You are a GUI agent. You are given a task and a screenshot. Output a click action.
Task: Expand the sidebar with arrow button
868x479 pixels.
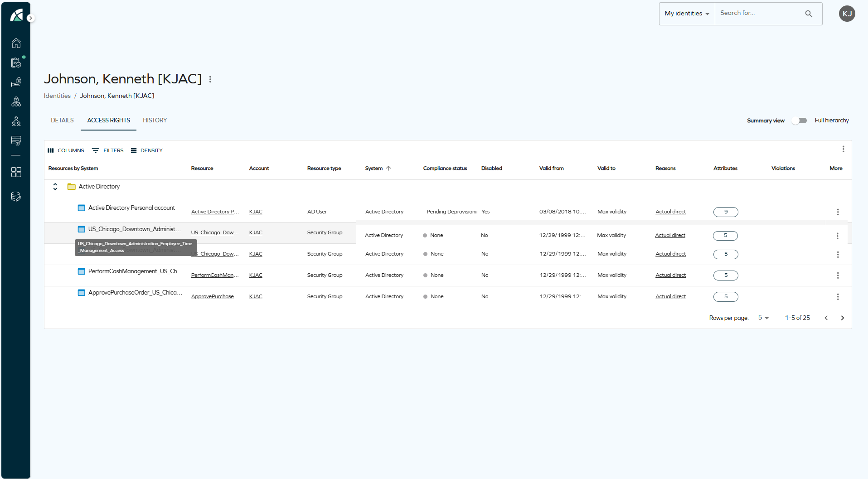30,18
